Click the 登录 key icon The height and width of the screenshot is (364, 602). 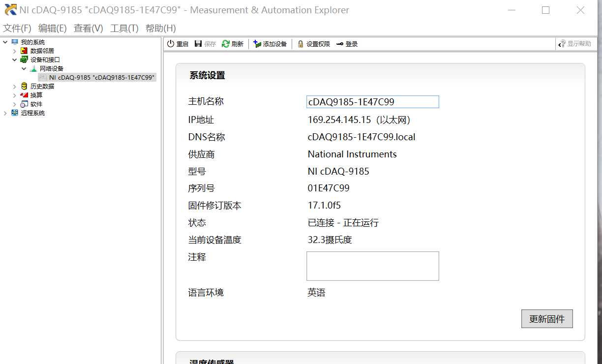pos(340,44)
